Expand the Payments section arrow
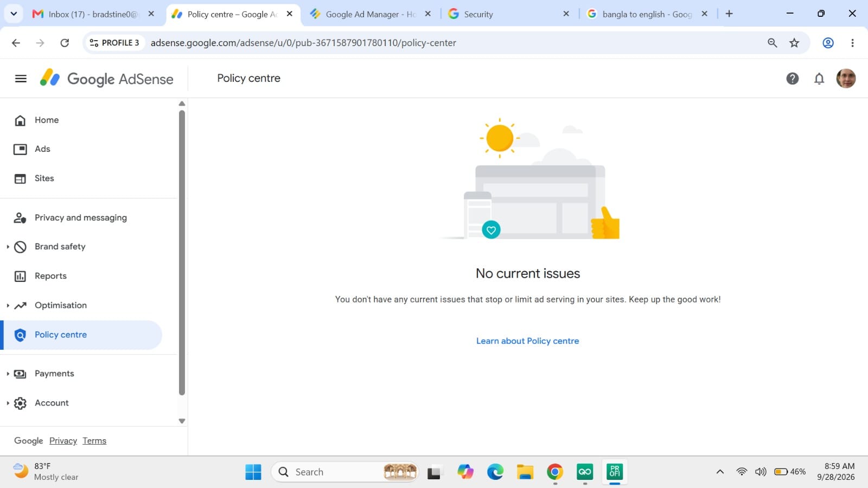The height and width of the screenshot is (488, 868). pos(8,374)
